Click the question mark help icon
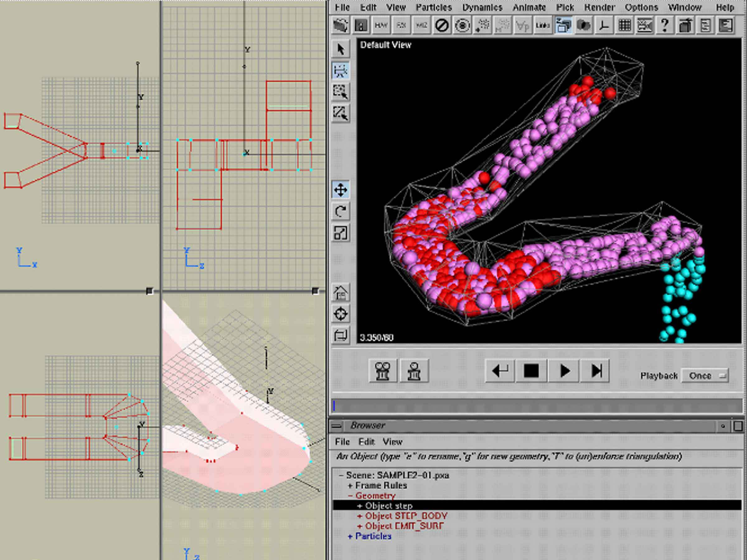 665,26
